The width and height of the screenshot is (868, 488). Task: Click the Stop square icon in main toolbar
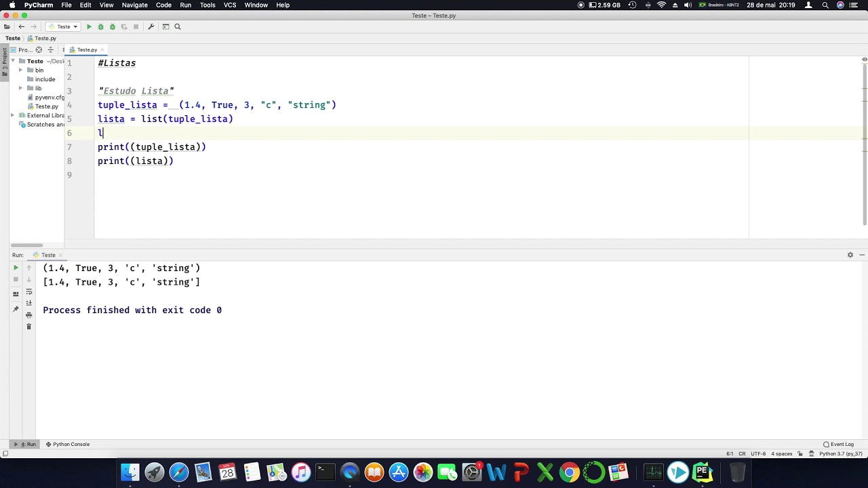136,26
